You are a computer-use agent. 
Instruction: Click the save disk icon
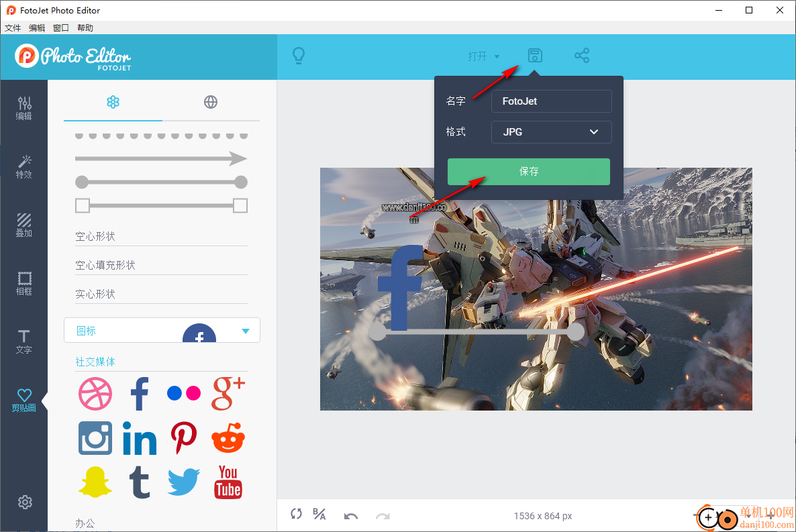pyautogui.click(x=535, y=55)
